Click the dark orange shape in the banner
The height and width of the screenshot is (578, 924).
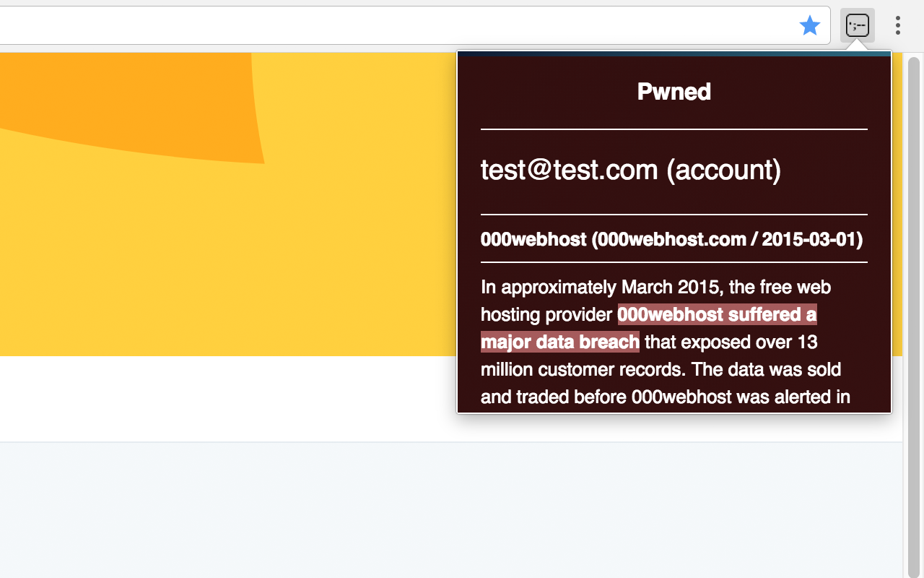click(144, 101)
